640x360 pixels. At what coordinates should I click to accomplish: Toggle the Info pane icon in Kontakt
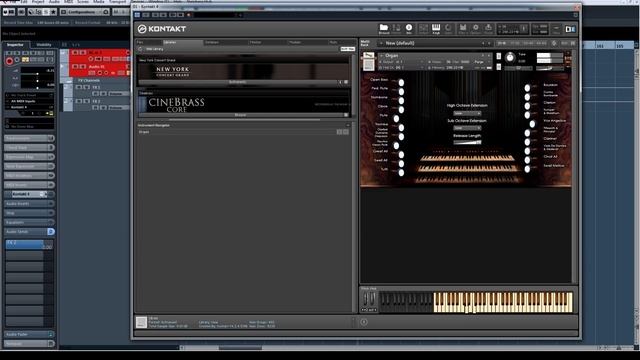[x=409, y=29]
